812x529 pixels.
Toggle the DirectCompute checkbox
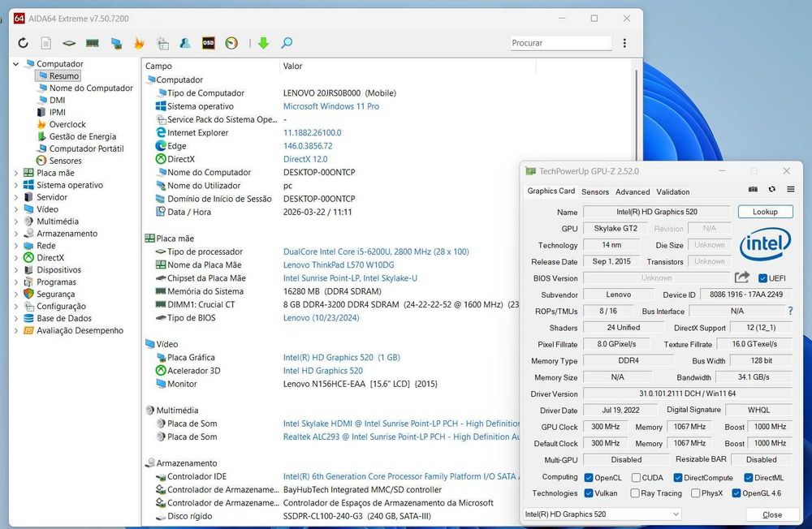coord(678,477)
